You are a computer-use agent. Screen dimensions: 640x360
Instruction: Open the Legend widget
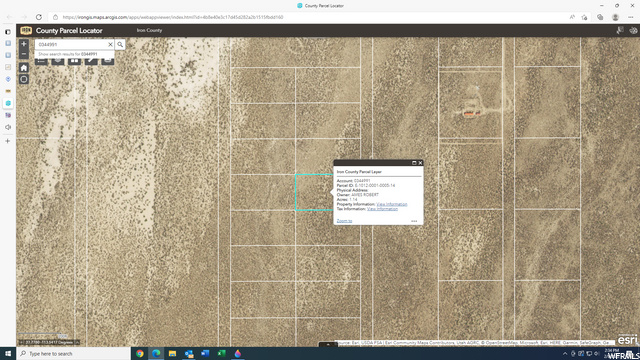point(41,61)
